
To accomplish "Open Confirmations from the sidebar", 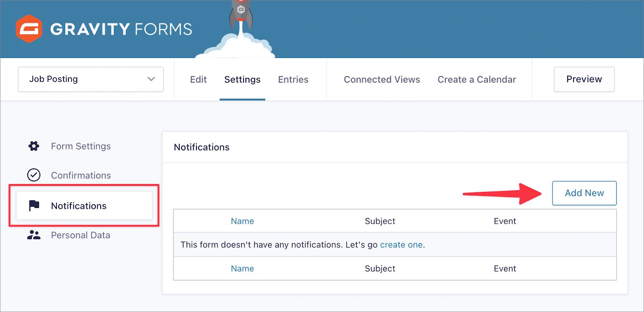I will tap(80, 175).
